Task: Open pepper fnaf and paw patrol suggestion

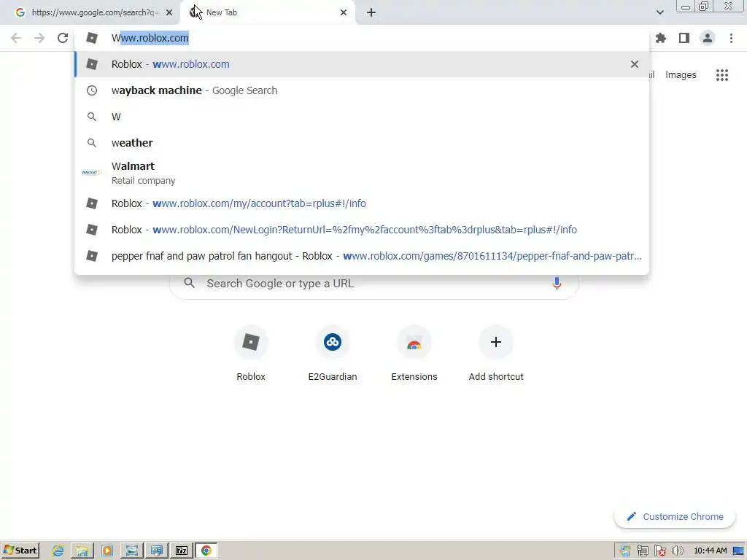Action: click(x=362, y=256)
